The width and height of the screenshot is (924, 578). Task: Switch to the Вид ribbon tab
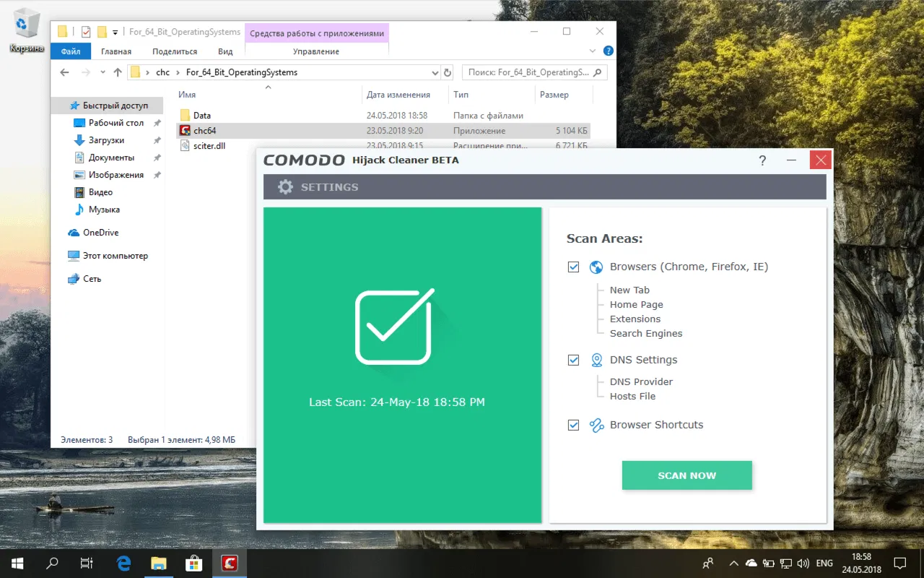[225, 51]
